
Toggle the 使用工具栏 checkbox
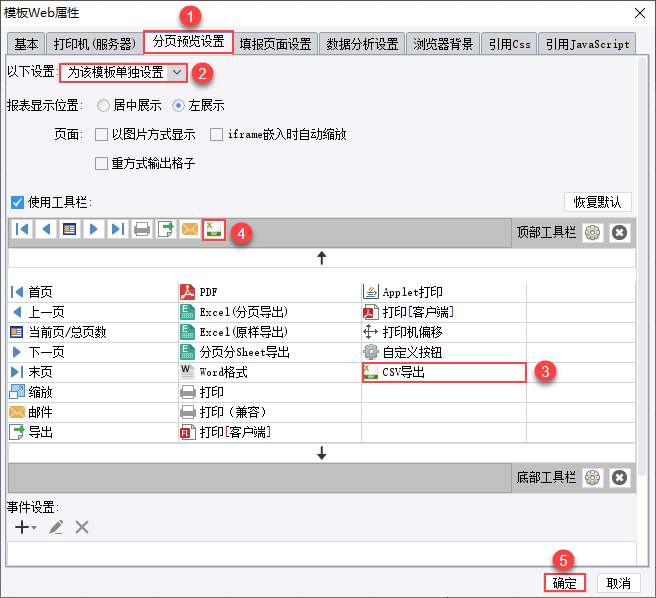pos(17,203)
